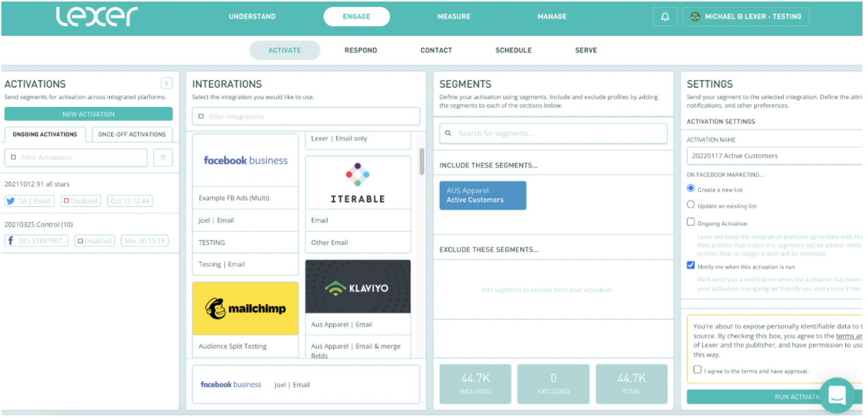Image resolution: width=868 pixels, height=418 pixels.
Task: Open the Respond sub-tab
Action: [361, 50]
